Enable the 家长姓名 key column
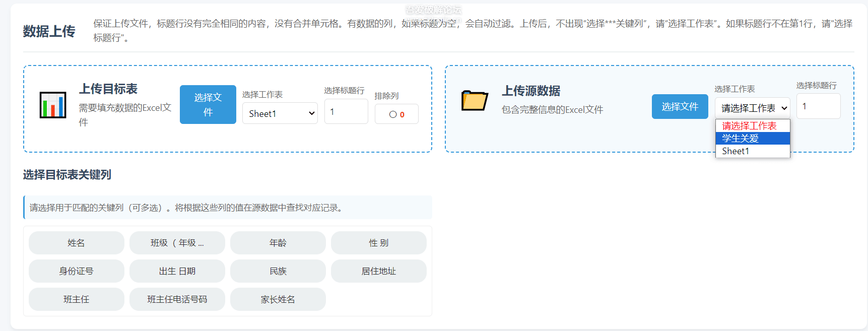 [x=278, y=299]
